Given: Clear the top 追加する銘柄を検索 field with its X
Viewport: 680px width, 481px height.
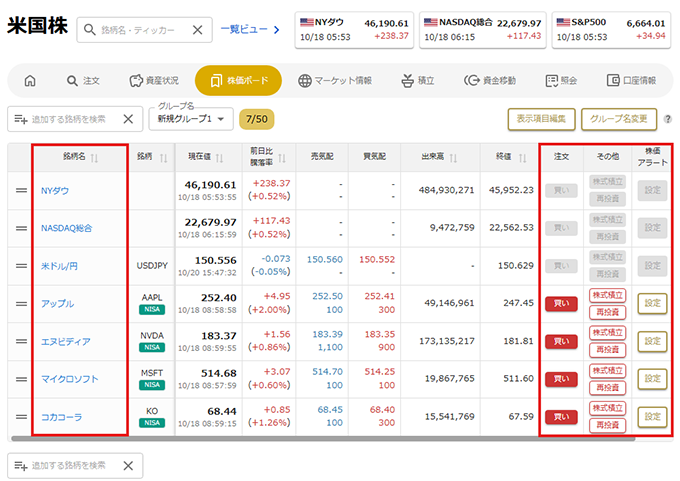Looking at the screenshot, I should (128, 119).
